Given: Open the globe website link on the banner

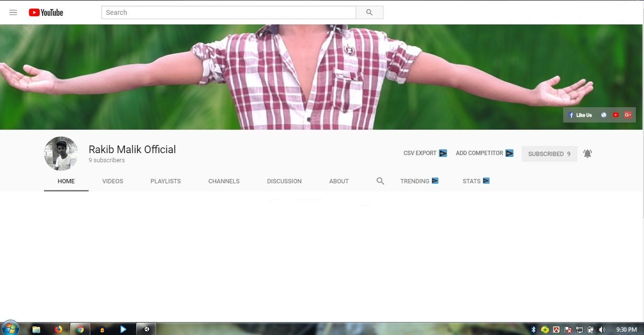Looking at the screenshot, I should click(x=603, y=115).
